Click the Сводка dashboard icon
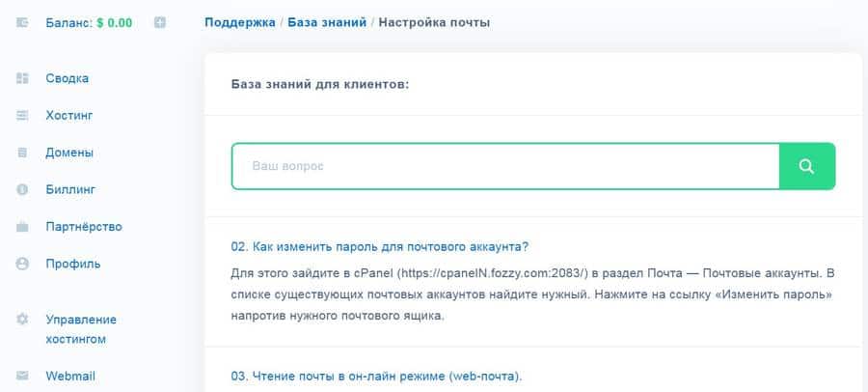This screenshot has width=868, height=392. click(x=22, y=78)
